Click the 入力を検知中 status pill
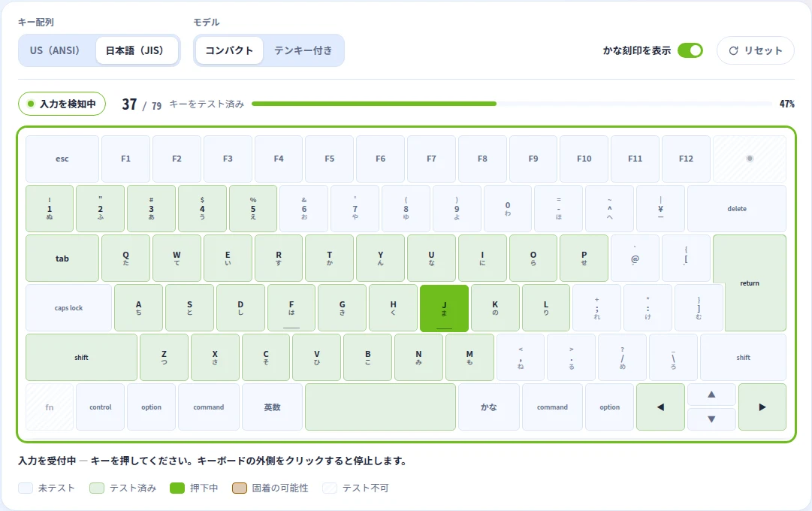This screenshot has height=511, width=812. click(62, 104)
